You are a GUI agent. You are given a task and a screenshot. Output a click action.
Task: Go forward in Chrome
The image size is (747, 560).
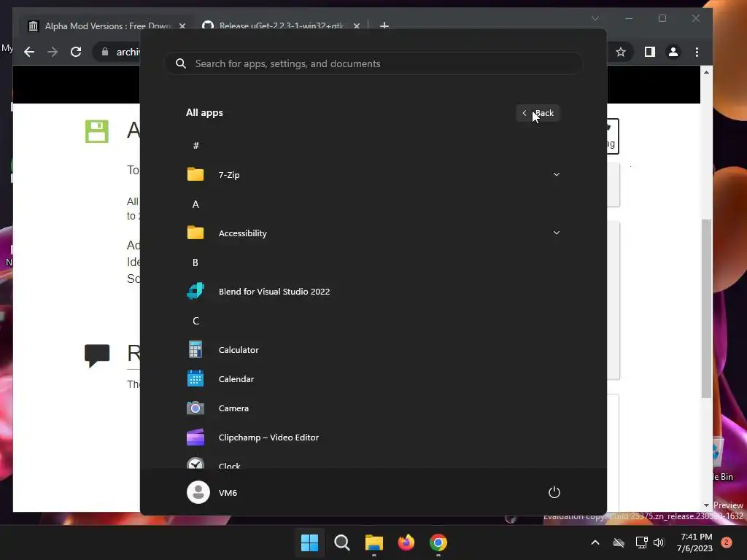tap(53, 52)
